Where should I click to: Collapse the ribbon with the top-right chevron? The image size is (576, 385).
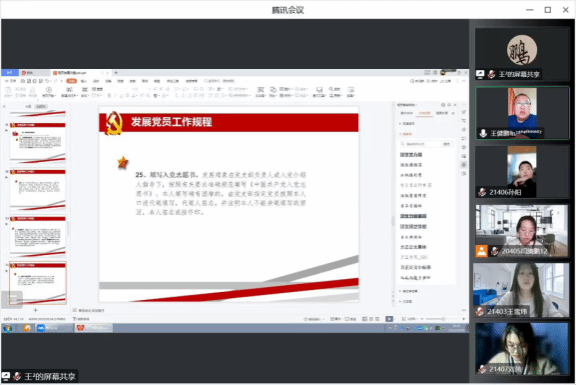[x=464, y=81]
